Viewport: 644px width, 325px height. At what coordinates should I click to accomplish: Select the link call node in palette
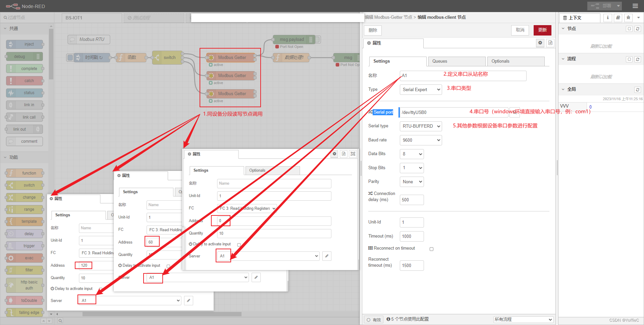click(24, 117)
